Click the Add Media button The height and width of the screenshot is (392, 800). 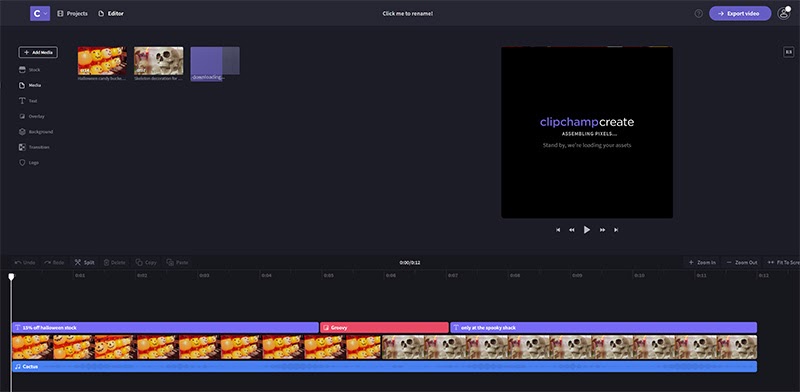(38, 52)
